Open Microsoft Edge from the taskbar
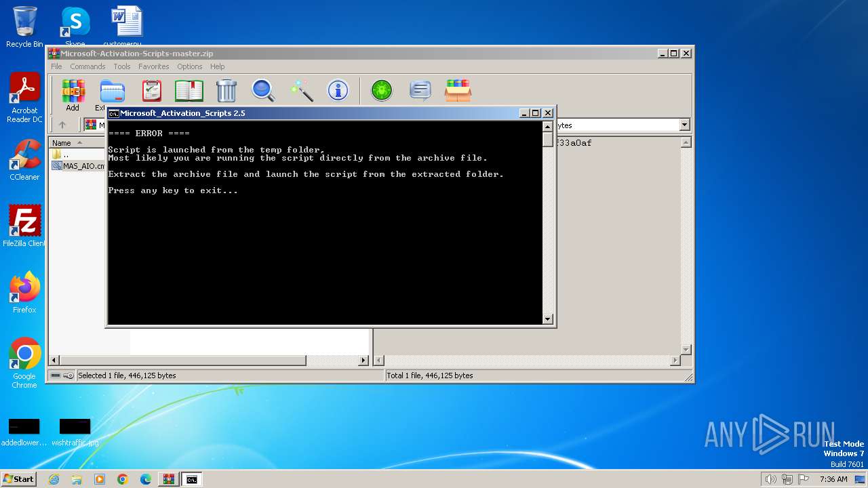This screenshot has width=868, height=488. [146, 479]
